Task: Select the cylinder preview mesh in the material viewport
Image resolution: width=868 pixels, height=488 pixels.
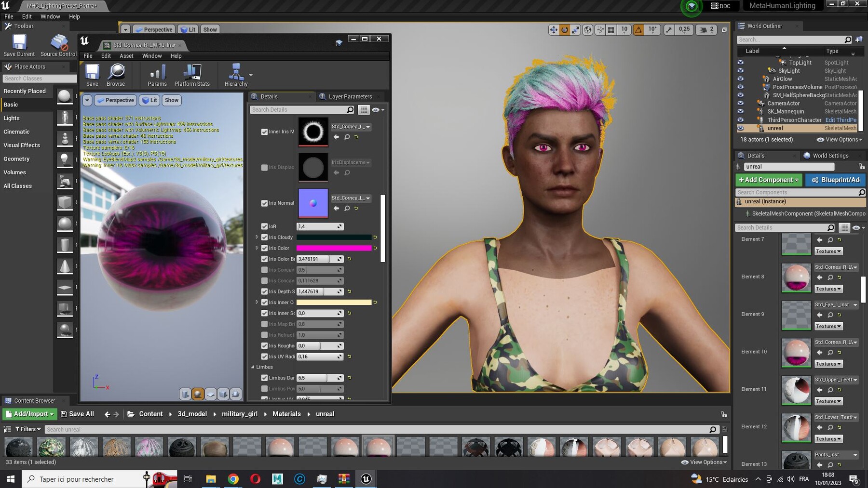Action: (185, 394)
